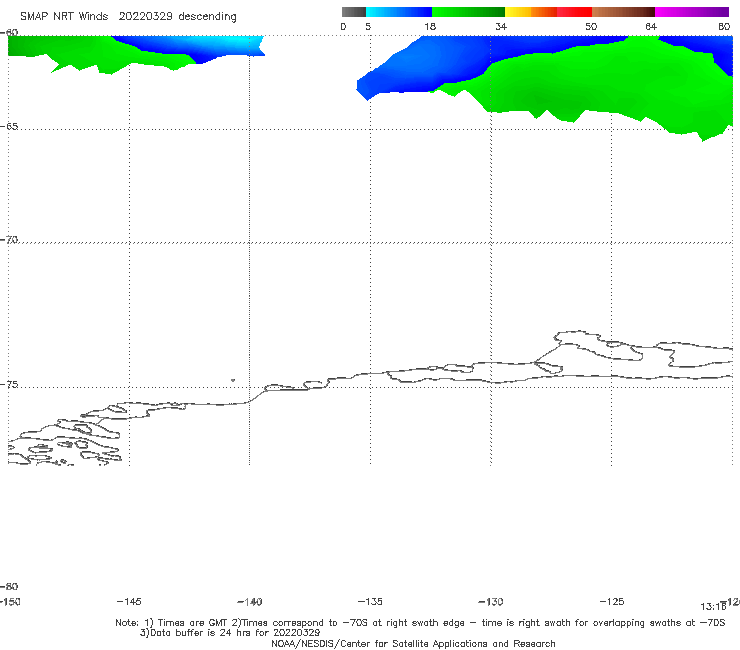Image resolution: width=740 pixels, height=650 pixels.
Task: Click the red segment of the color bar
Action: coord(574,12)
